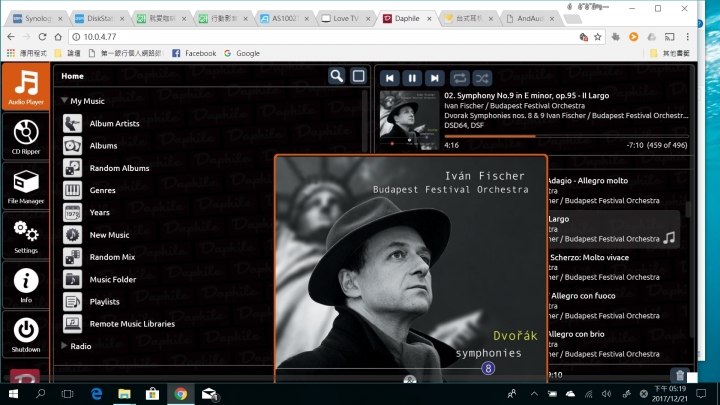Click the Music Folder label
This screenshot has height=405, width=720.
pyautogui.click(x=113, y=279)
